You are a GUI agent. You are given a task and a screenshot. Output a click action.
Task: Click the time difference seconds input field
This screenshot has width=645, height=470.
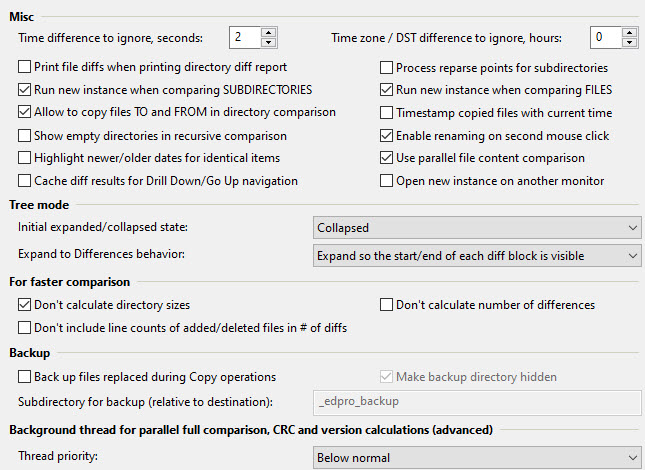243,38
